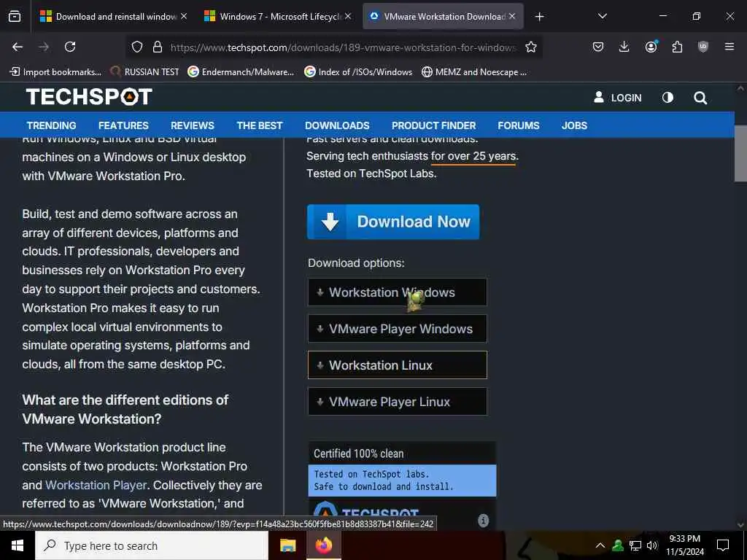The height and width of the screenshot is (560, 747).
Task: Open the RUSSIAN TEST bookmark
Action: 145,72
